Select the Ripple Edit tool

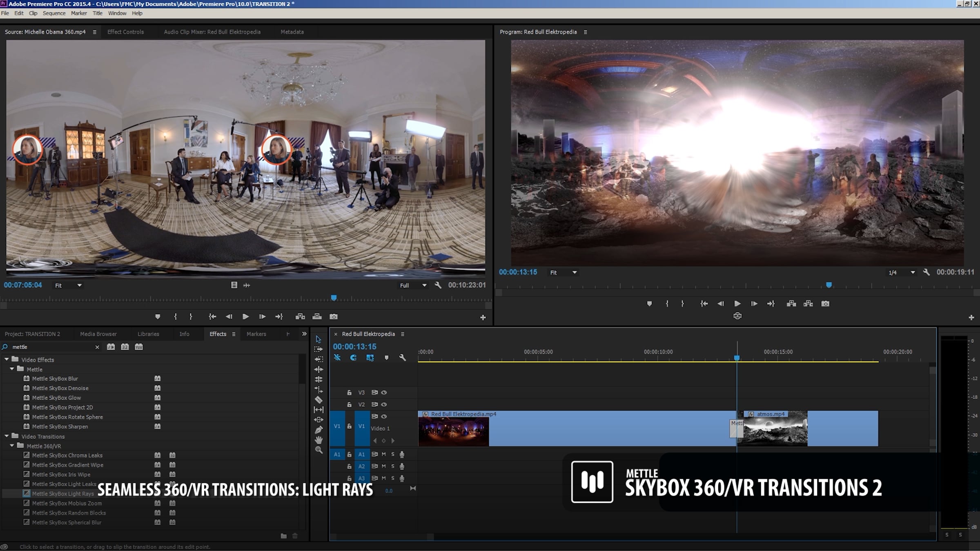pos(318,369)
